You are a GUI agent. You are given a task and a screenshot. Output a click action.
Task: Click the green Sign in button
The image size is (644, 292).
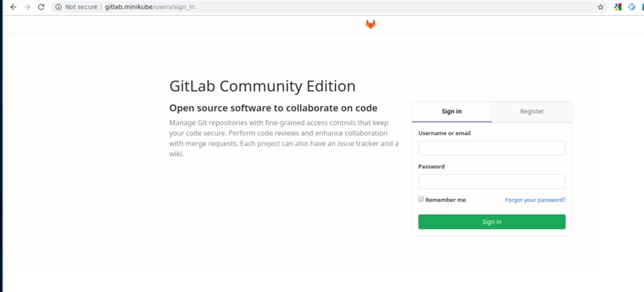tap(492, 222)
